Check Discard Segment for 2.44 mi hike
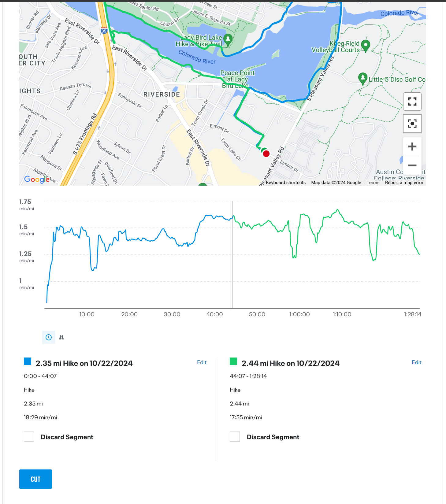 coord(235,437)
